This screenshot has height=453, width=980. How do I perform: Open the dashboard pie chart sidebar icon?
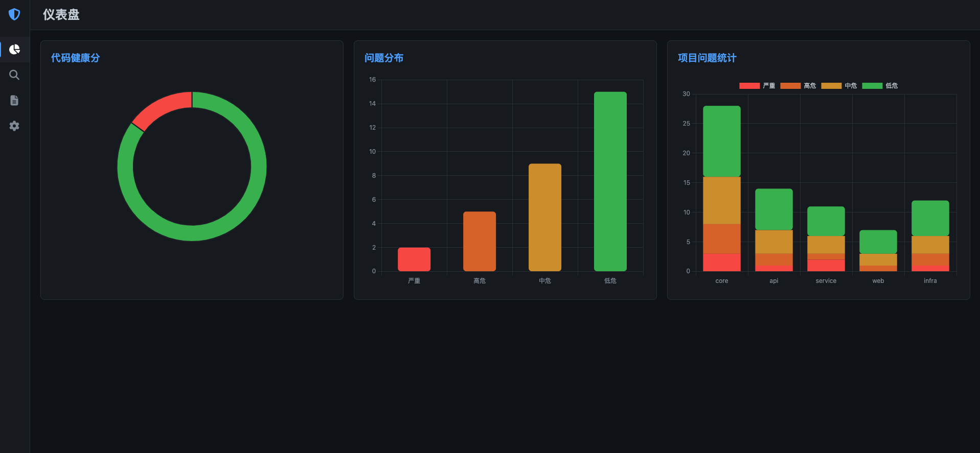coord(14,50)
